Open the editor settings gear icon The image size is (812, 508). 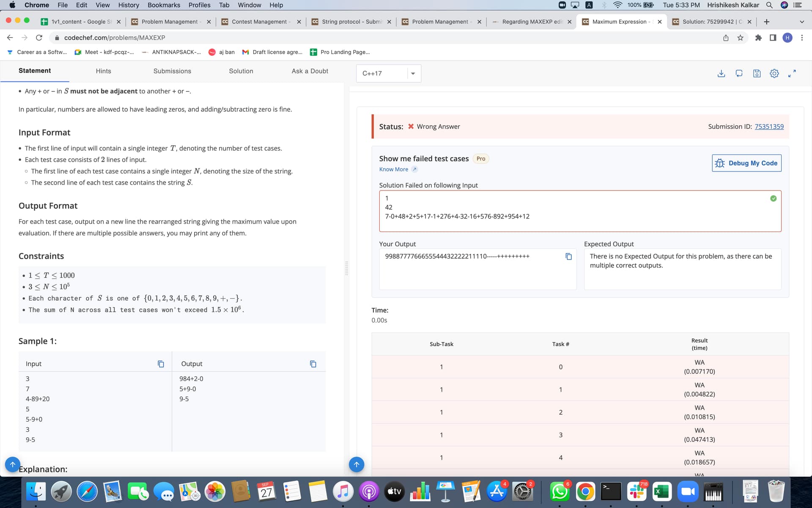coord(774,73)
